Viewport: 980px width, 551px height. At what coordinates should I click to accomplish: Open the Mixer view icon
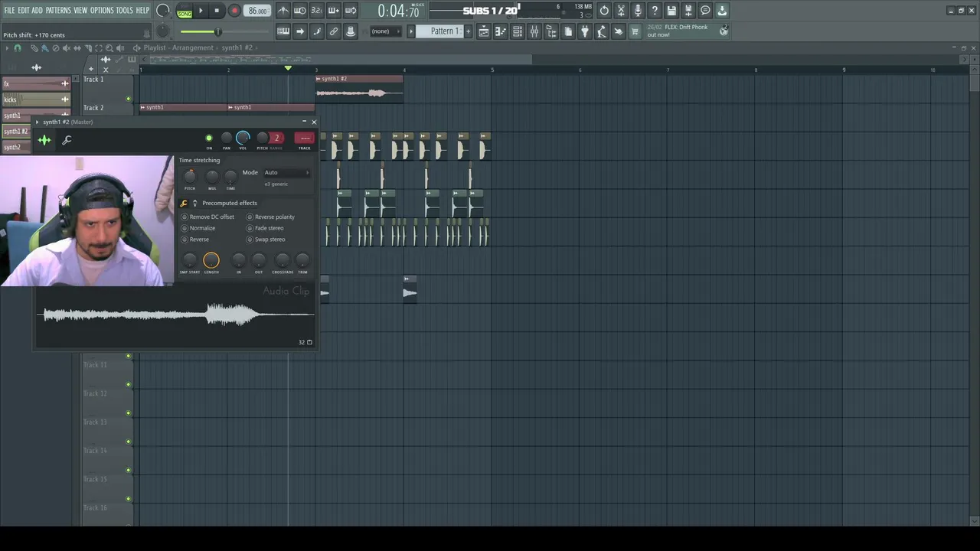click(x=534, y=31)
